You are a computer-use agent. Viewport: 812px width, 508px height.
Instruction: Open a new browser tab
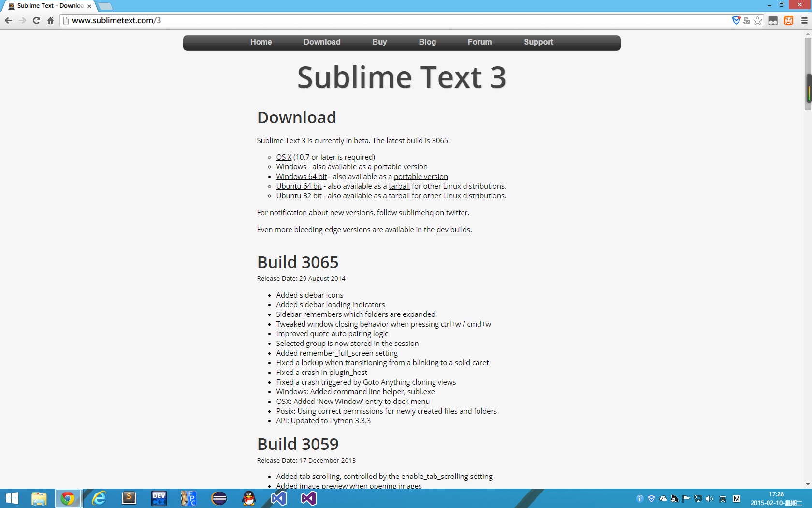coord(105,6)
